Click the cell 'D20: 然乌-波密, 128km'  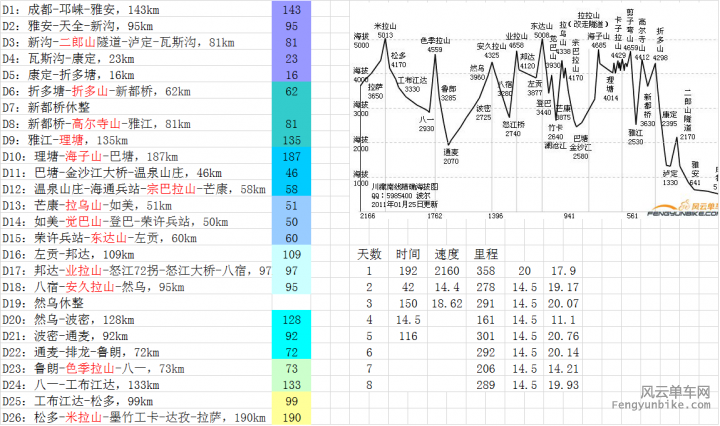136,319
